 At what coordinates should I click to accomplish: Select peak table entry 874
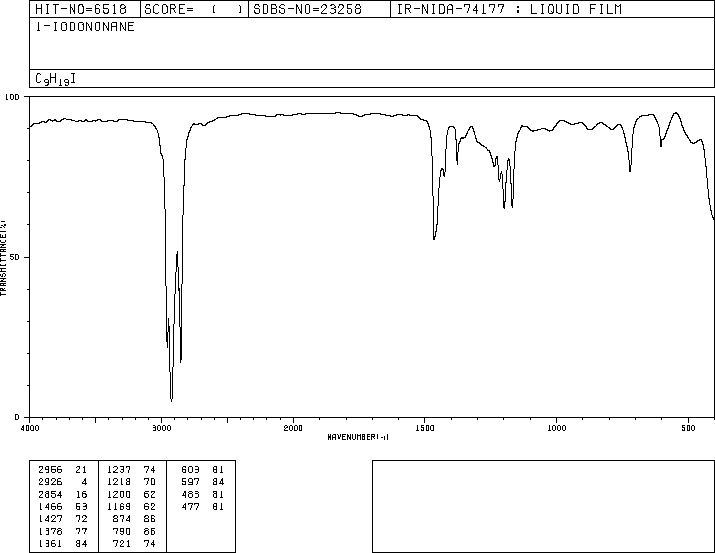coord(122,519)
